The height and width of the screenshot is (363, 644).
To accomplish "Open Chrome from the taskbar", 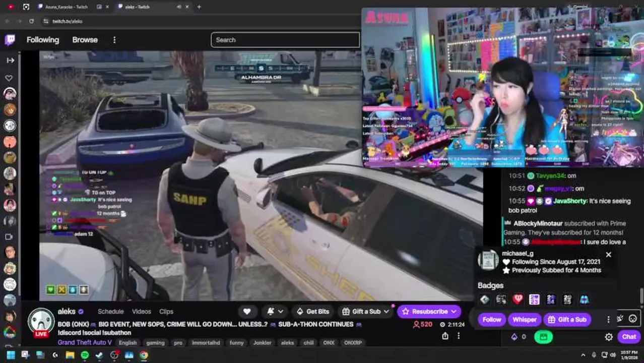I will (x=144, y=355).
